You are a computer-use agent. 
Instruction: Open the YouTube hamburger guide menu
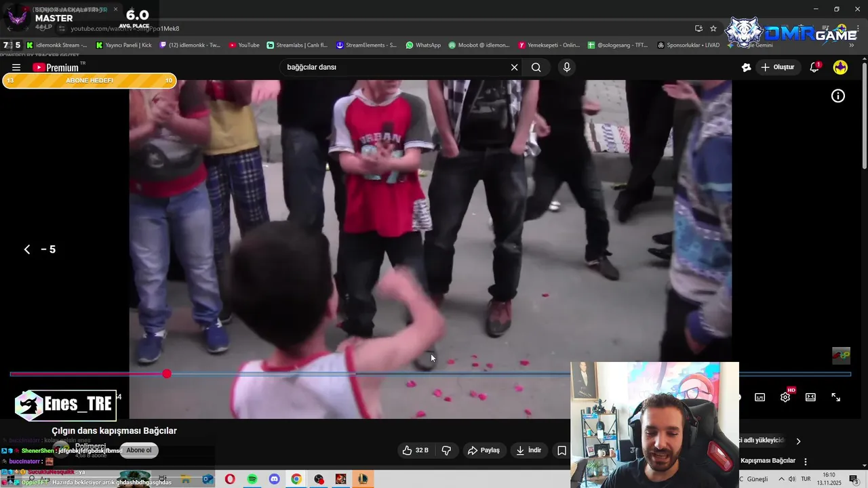(x=16, y=67)
